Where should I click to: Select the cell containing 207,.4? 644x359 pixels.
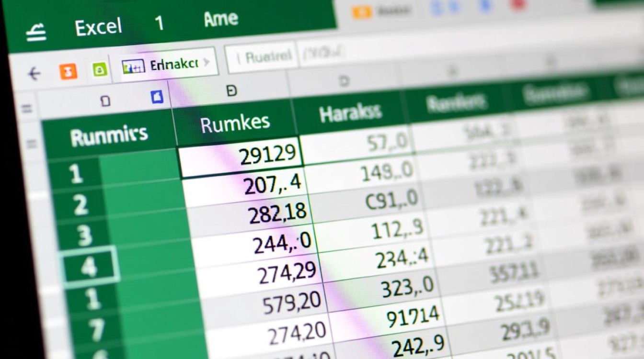coord(246,185)
